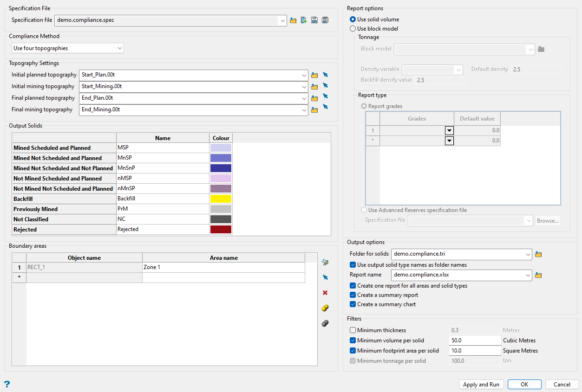Toggle Use output solid type names checkbox
582x392 pixels.
pos(353,265)
